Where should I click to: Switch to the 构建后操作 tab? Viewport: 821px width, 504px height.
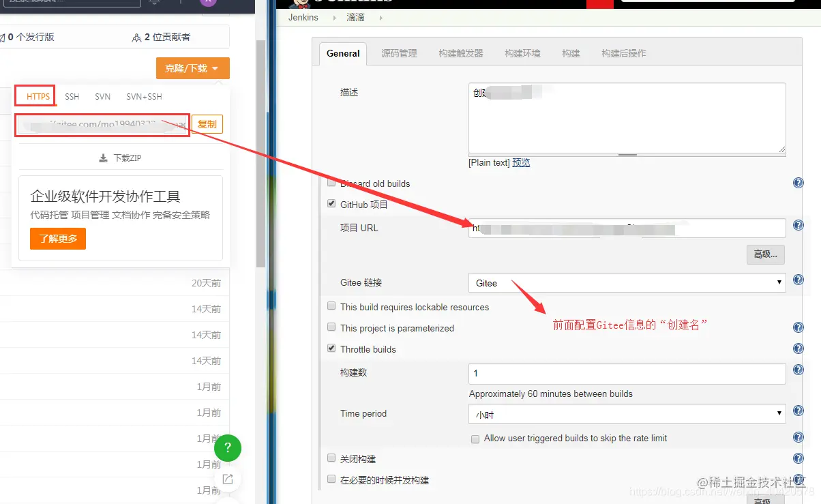pos(624,53)
